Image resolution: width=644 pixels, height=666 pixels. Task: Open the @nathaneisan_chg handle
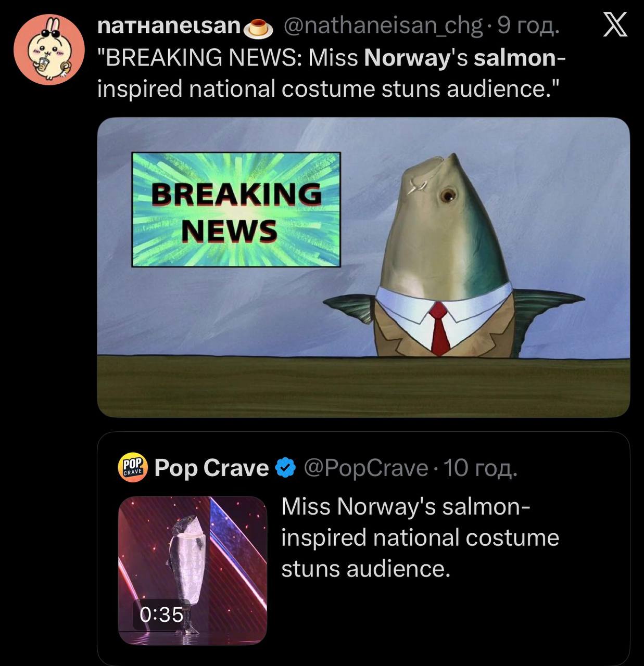tap(383, 26)
